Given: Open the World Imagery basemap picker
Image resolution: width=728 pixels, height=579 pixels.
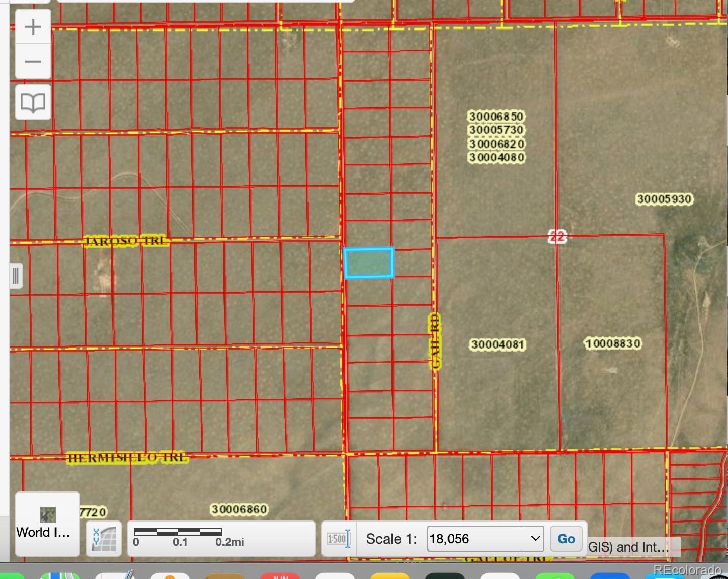Looking at the screenshot, I should pos(47,523).
